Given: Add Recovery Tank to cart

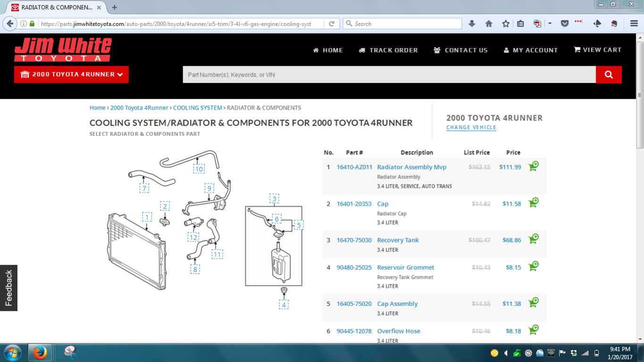Looking at the screenshot, I should (534, 239).
